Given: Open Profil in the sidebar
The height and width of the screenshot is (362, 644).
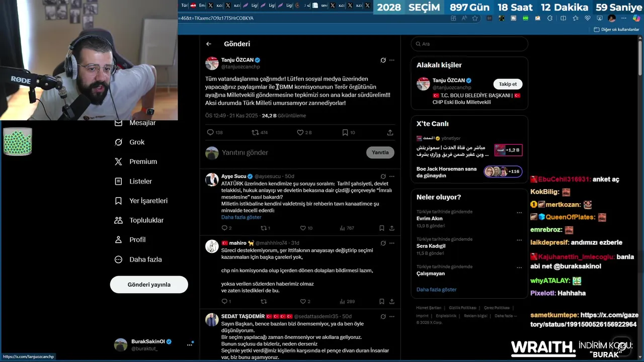Looking at the screenshot, I should [130, 240].
